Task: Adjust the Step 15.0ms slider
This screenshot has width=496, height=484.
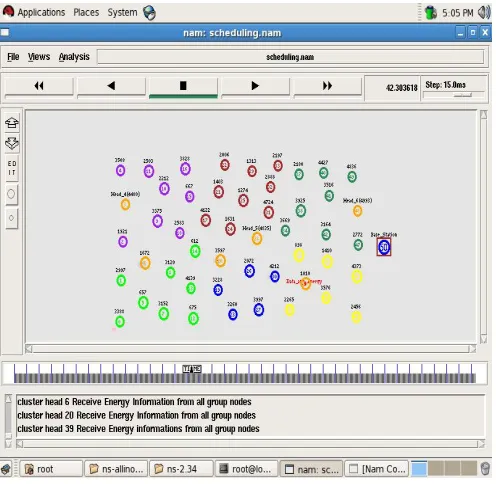Action: click(x=463, y=95)
